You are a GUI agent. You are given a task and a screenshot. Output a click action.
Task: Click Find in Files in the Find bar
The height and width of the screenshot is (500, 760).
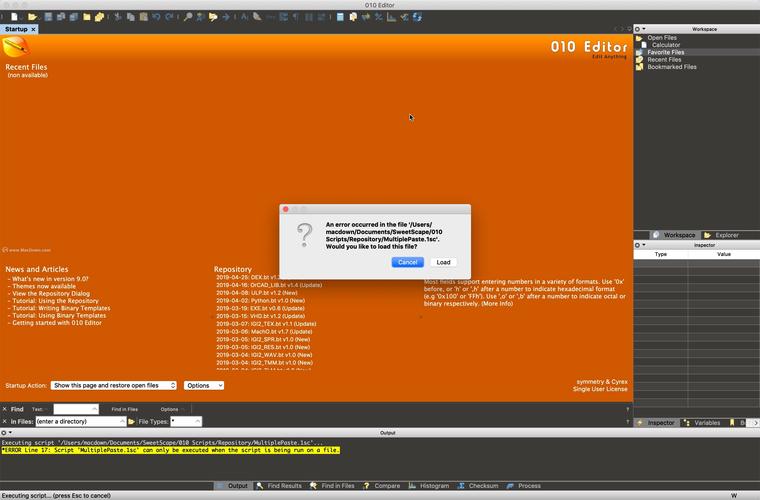(x=125, y=409)
